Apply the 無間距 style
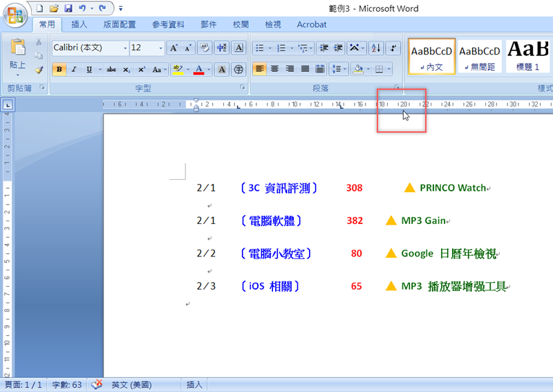The image size is (553, 392). (480, 57)
